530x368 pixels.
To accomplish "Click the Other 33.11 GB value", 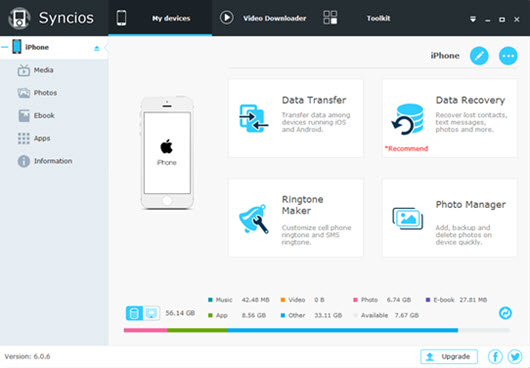I will pos(328,315).
